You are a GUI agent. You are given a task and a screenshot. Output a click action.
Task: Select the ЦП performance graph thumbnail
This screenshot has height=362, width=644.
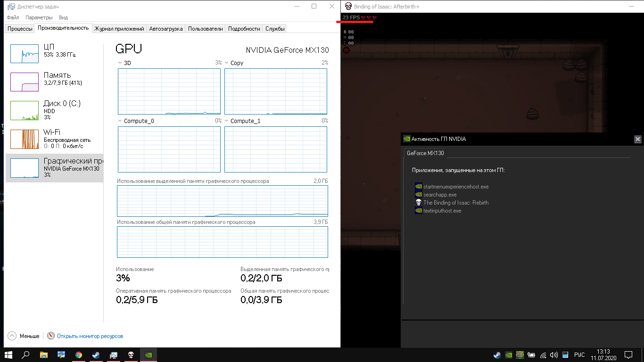click(25, 54)
